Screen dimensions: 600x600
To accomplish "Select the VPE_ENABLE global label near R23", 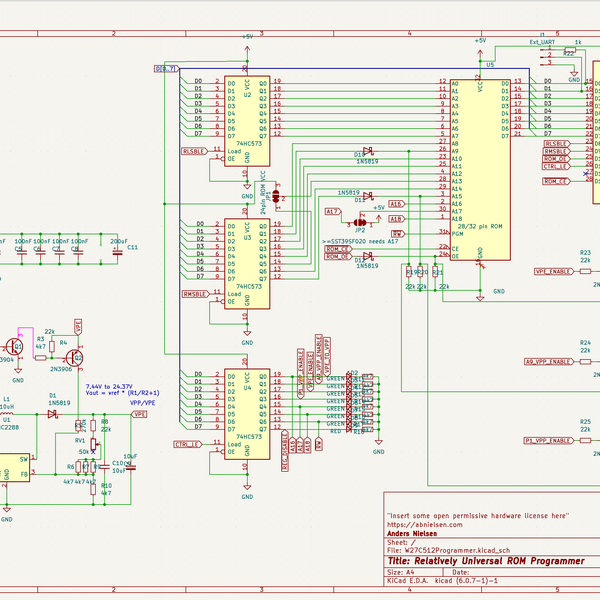I will [554, 271].
